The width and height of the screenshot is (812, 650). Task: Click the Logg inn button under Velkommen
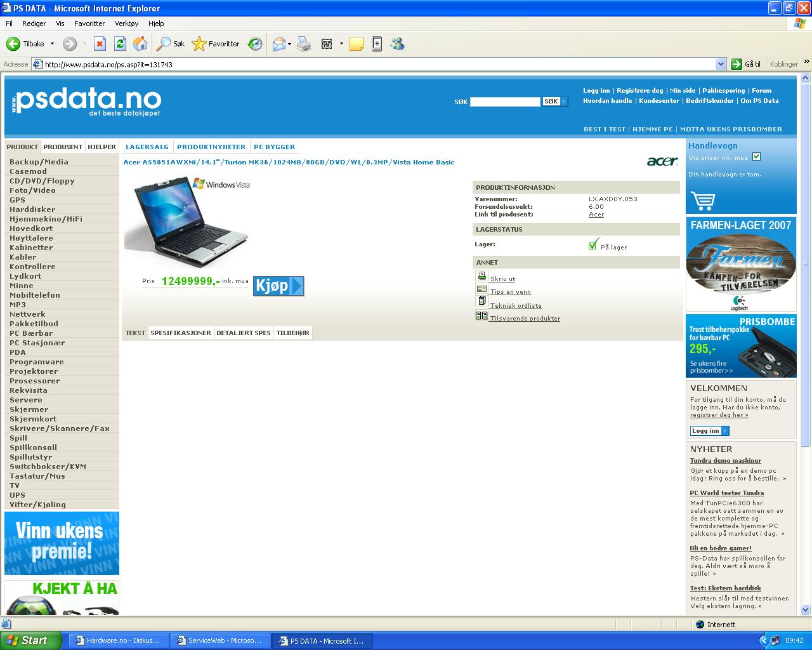709,431
